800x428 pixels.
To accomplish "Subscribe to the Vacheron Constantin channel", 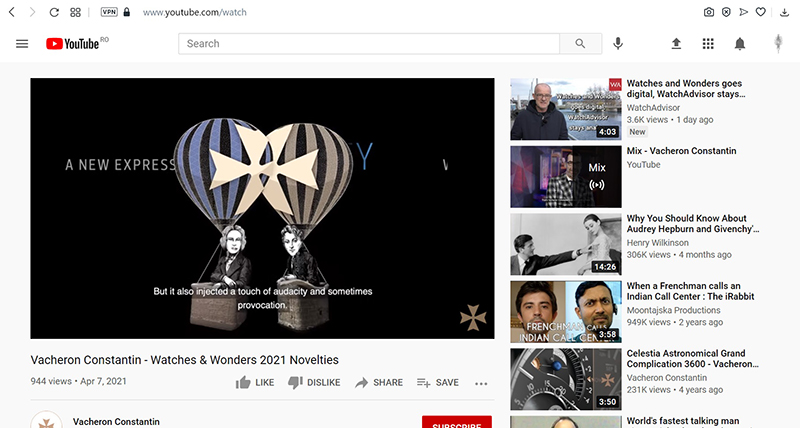I will 457,423.
